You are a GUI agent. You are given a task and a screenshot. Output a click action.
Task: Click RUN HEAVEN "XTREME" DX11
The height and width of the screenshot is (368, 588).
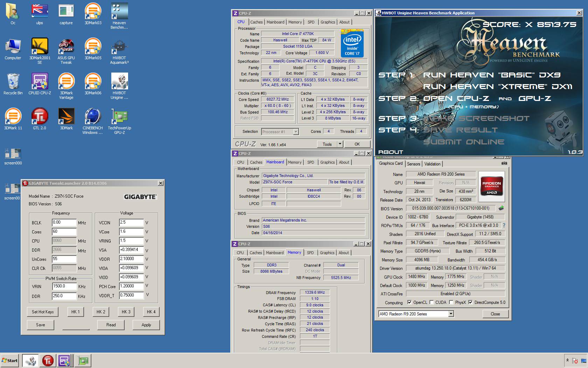[497, 87]
